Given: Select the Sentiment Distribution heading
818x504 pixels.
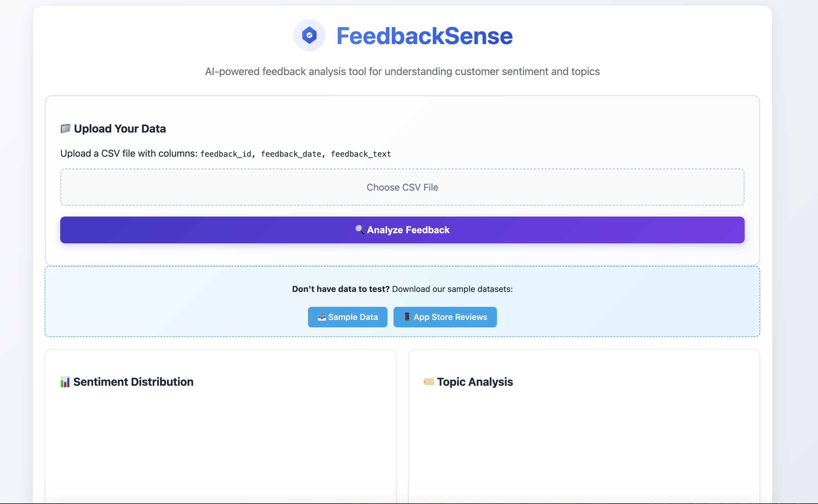Looking at the screenshot, I should [x=134, y=382].
